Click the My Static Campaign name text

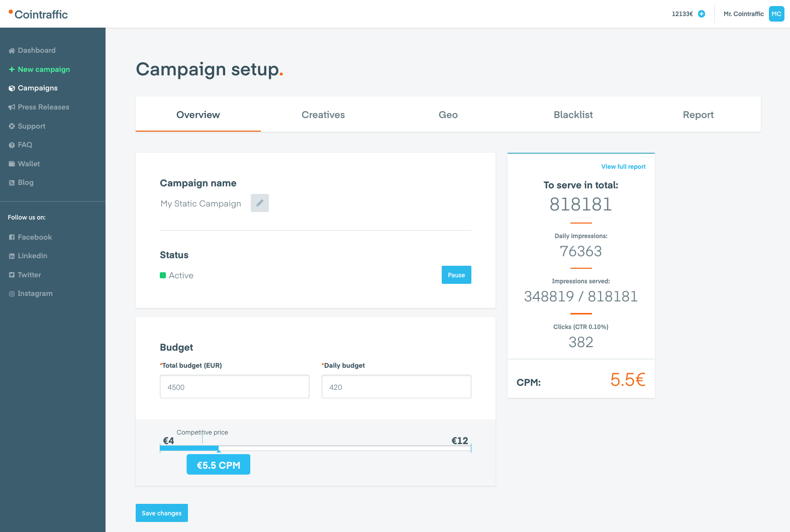201,203
